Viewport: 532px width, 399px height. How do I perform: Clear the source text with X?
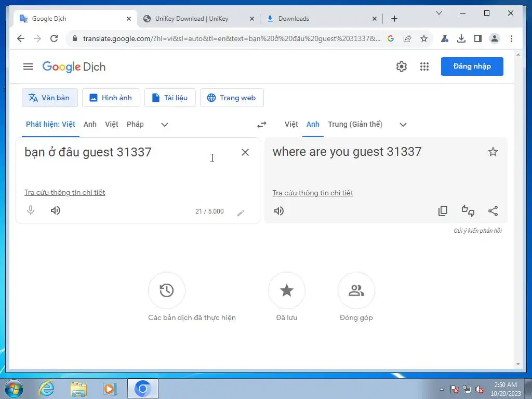pyautogui.click(x=245, y=152)
